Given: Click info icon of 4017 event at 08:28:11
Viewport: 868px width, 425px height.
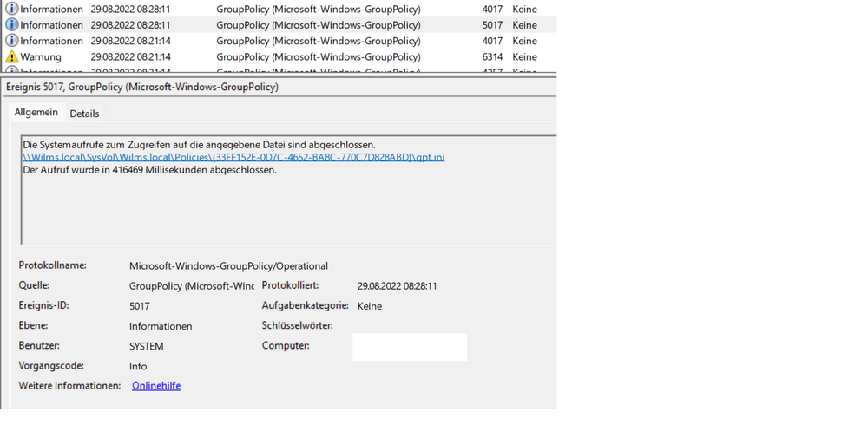Looking at the screenshot, I should coord(12,9).
